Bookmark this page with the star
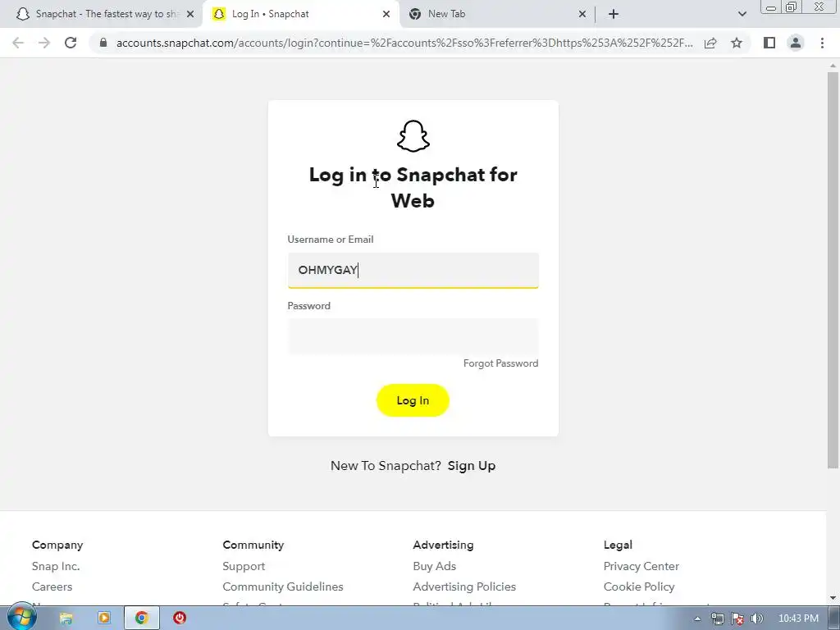This screenshot has width=840, height=630. (x=737, y=43)
